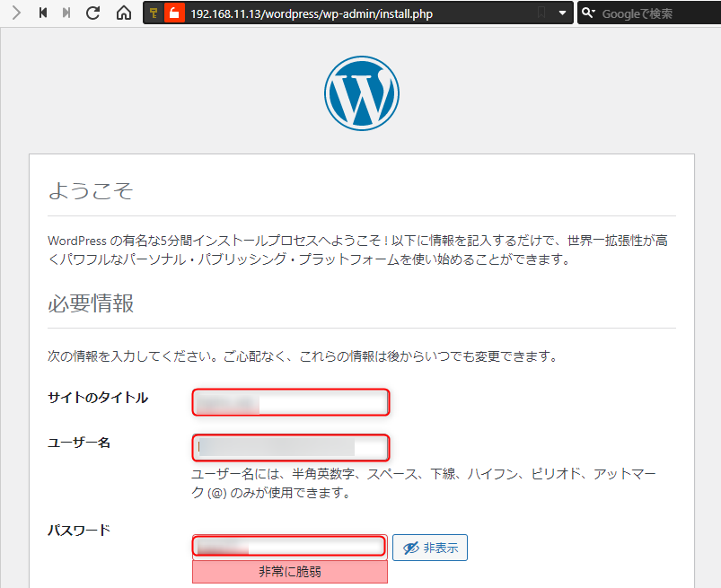Image resolution: width=721 pixels, height=588 pixels.
Task: Click the ユーザー名 label
Action: tap(78, 443)
